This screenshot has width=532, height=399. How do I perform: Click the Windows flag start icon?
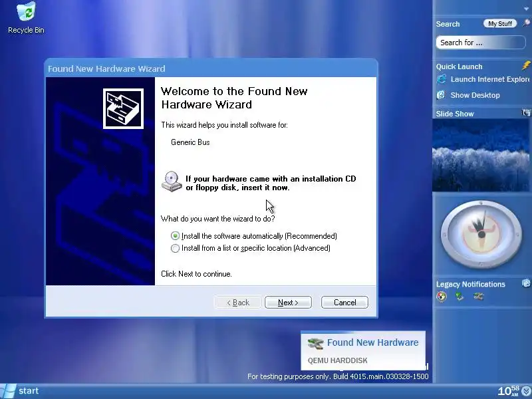7,391
